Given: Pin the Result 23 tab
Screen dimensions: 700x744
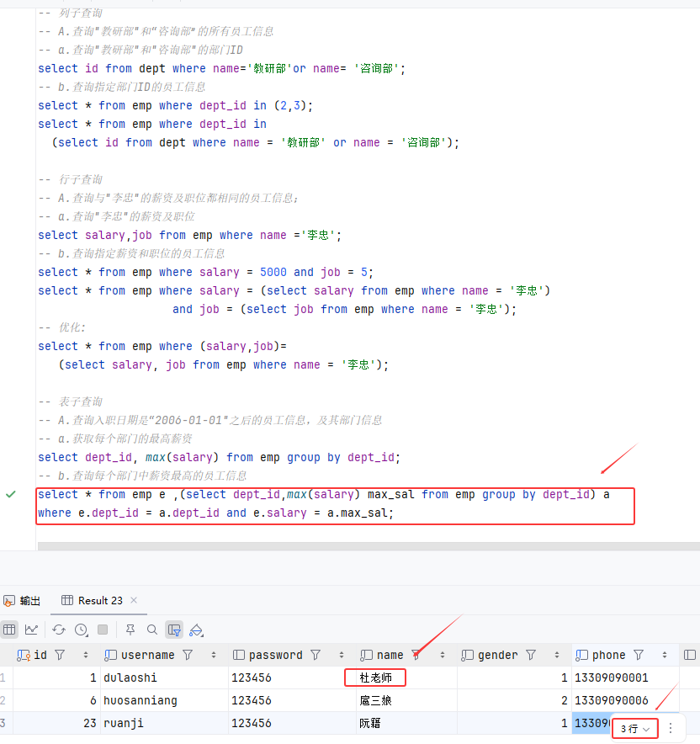Looking at the screenshot, I should pyautogui.click(x=130, y=630).
